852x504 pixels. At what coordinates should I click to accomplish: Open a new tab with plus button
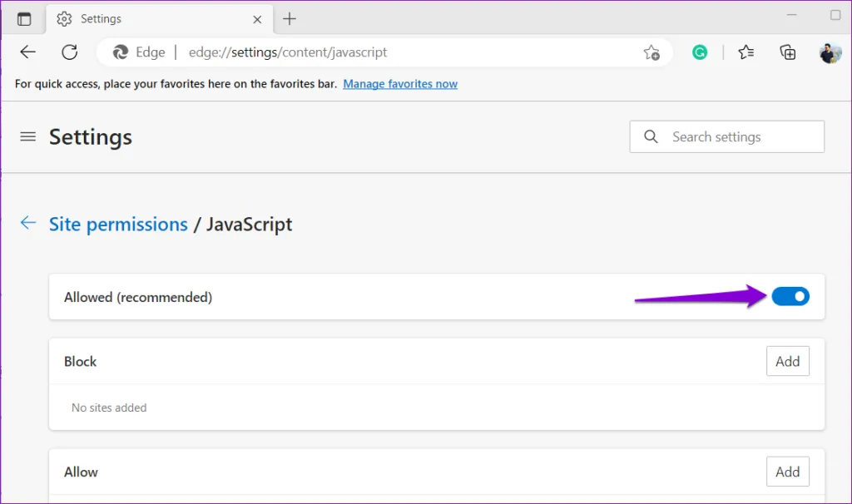tap(290, 19)
